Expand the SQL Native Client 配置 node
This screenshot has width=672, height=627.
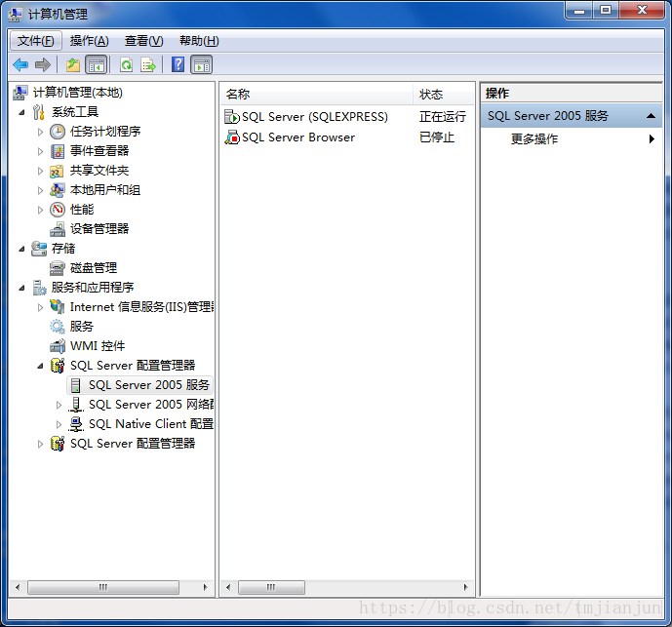click(59, 424)
